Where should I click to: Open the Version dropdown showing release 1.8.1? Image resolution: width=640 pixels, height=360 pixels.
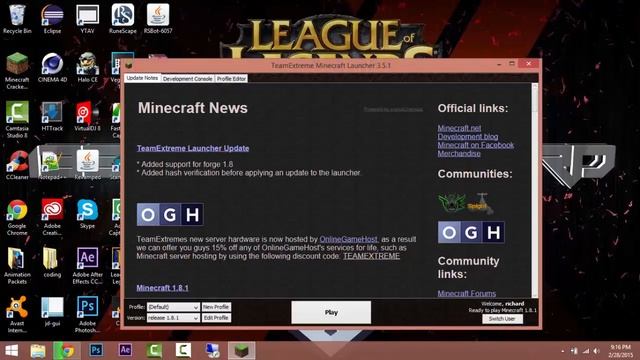(x=173, y=318)
